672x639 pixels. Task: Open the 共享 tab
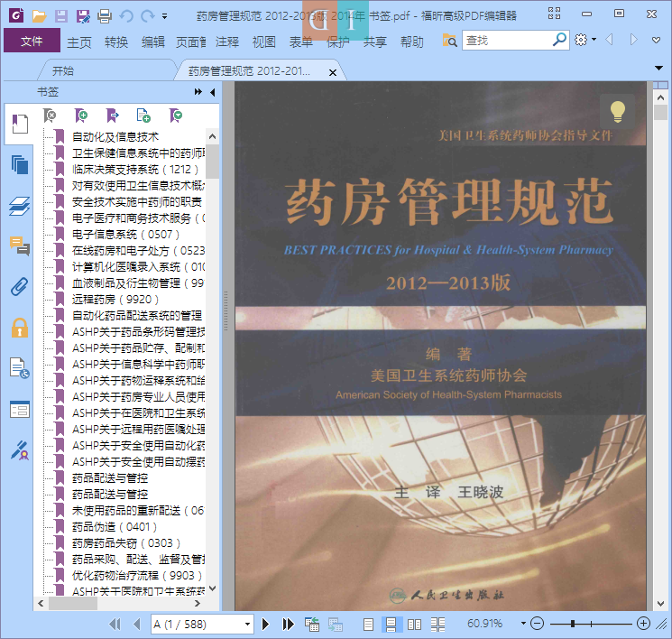click(375, 42)
